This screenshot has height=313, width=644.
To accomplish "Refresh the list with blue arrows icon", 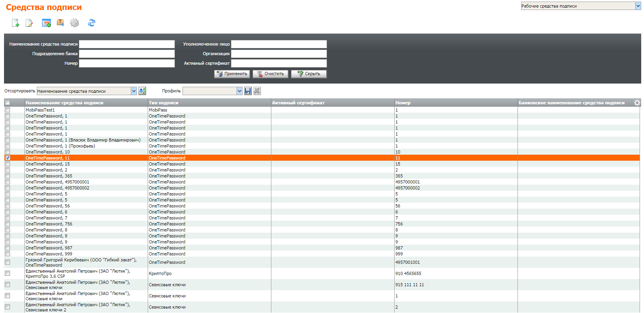I will pyautogui.click(x=92, y=23).
